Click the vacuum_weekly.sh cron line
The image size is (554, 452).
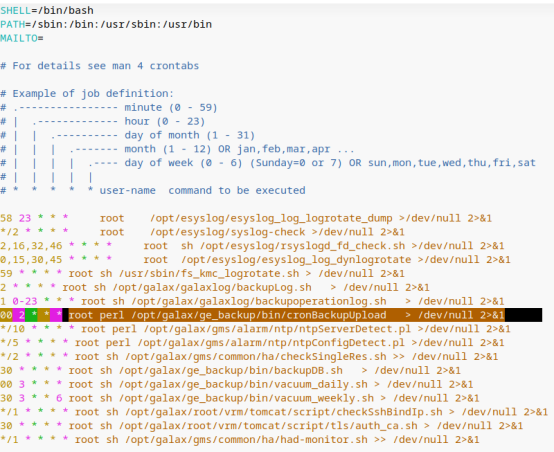pyautogui.click(x=240, y=398)
